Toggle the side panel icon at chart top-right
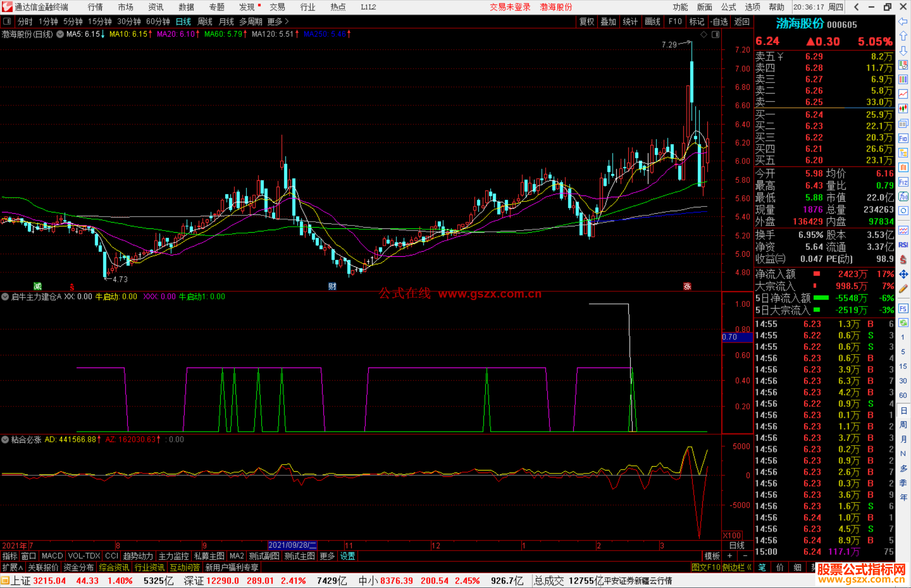The height and width of the screenshot is (588, 911). point(715,35)
